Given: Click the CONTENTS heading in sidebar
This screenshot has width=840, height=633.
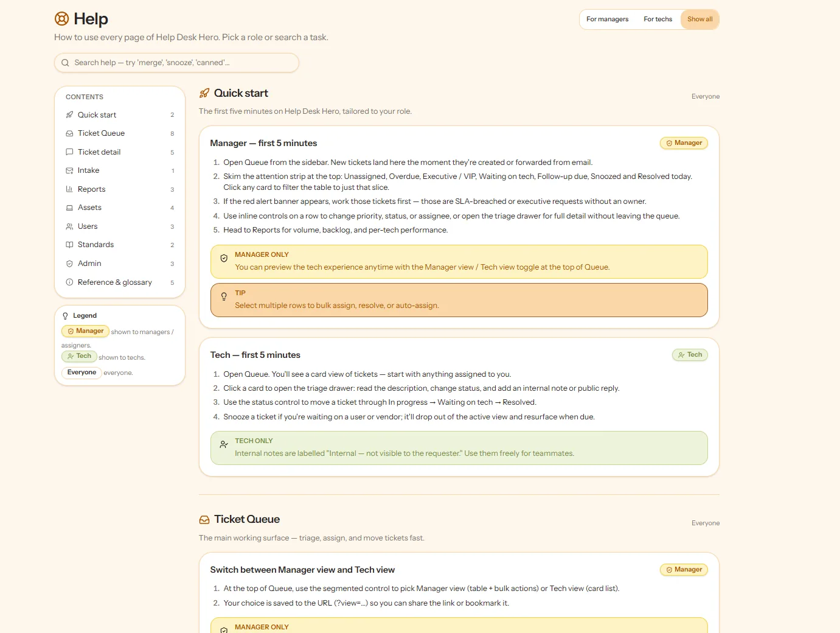Looking at the screenshot, I should (x=85, y=97).
